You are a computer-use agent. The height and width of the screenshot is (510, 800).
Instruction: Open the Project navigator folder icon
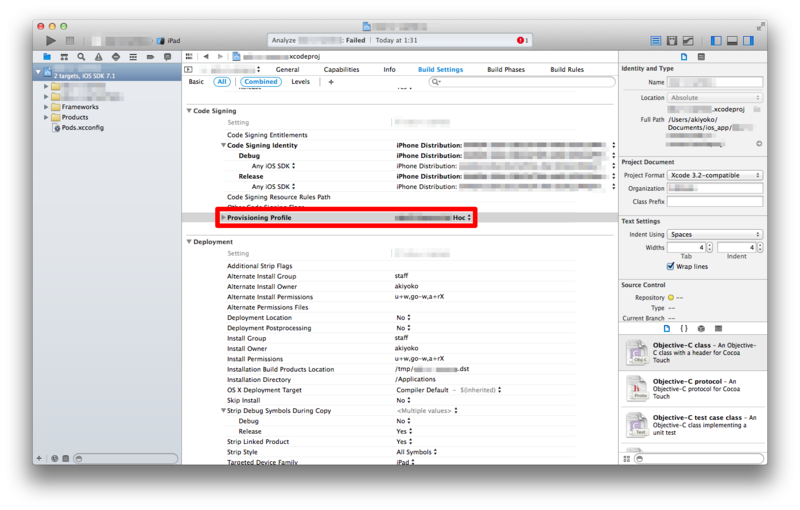point(47,57)
